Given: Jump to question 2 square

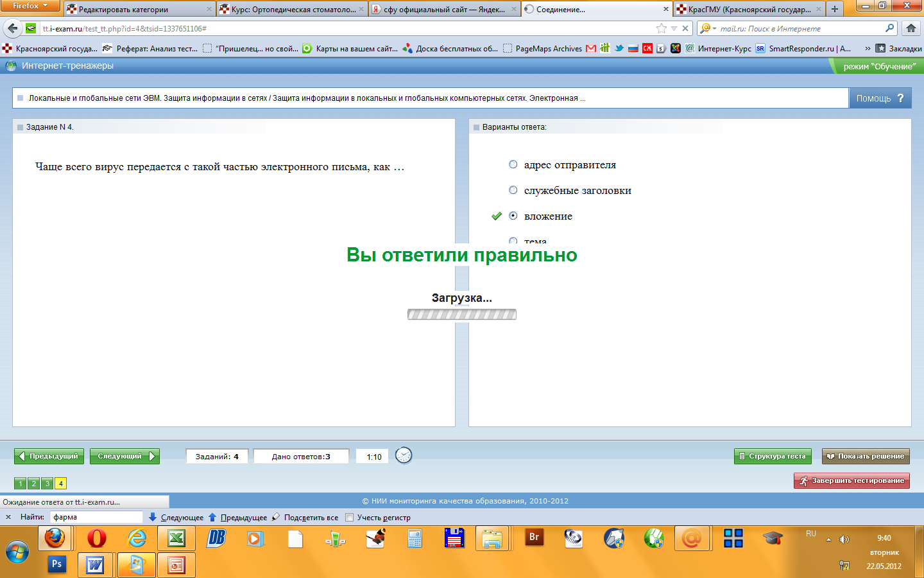Looking at the screenshot, I should coord(34,484).
